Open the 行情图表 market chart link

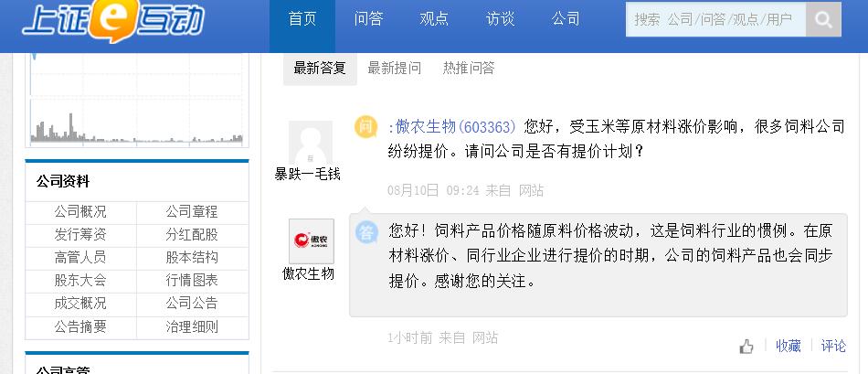point(192,281)
